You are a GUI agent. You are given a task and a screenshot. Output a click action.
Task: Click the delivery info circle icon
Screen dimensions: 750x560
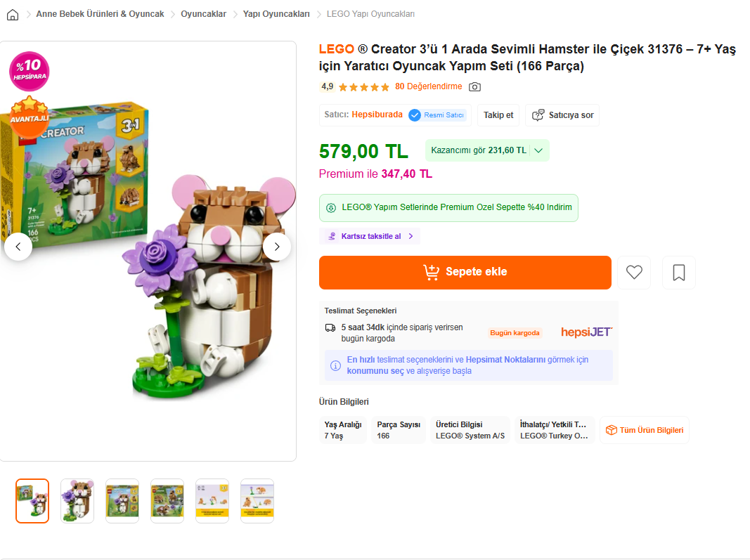[x=336, y=366]
